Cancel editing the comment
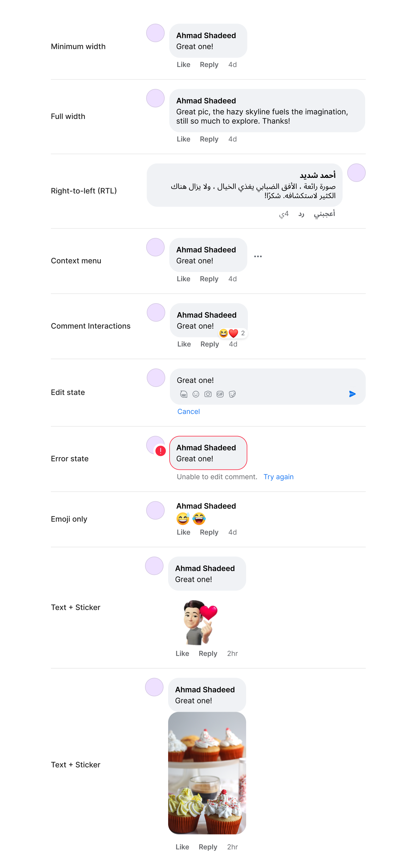 coord(188,411)
